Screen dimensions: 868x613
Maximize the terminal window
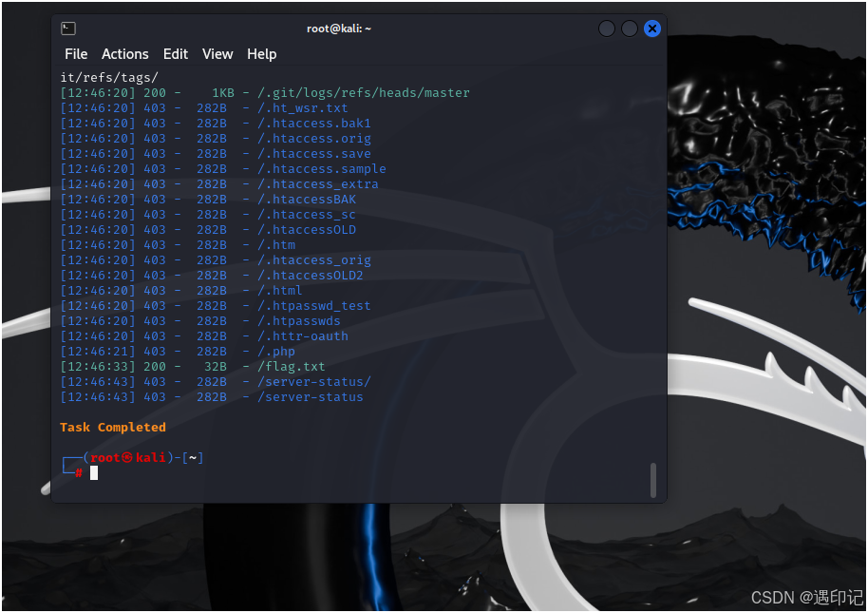click(x=630, y=29)
